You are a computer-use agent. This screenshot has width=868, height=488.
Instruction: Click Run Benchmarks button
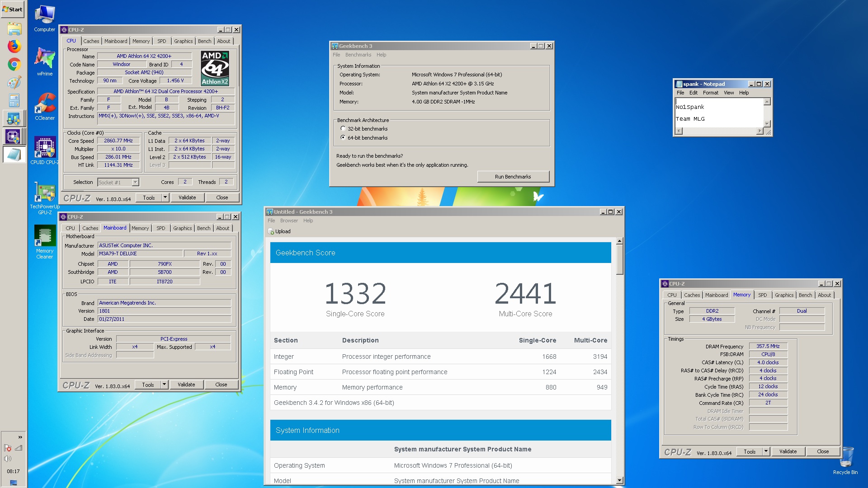513,177
